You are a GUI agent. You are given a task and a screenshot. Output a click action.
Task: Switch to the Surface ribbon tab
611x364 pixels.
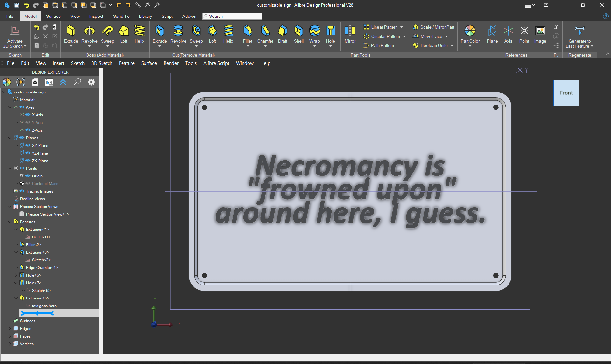point(53,16)
